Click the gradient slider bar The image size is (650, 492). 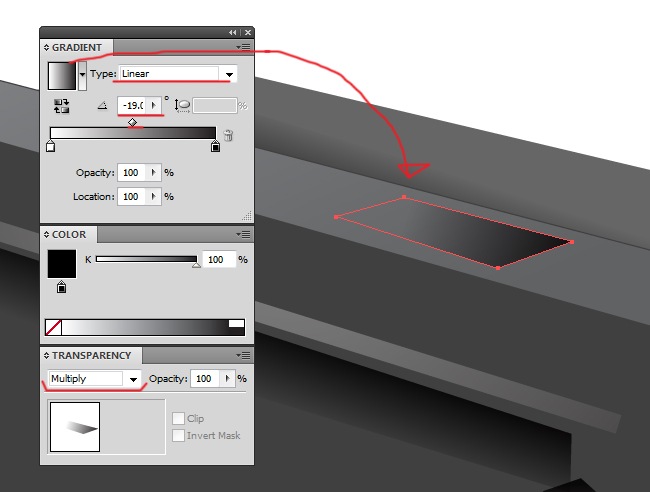point(133,133)
